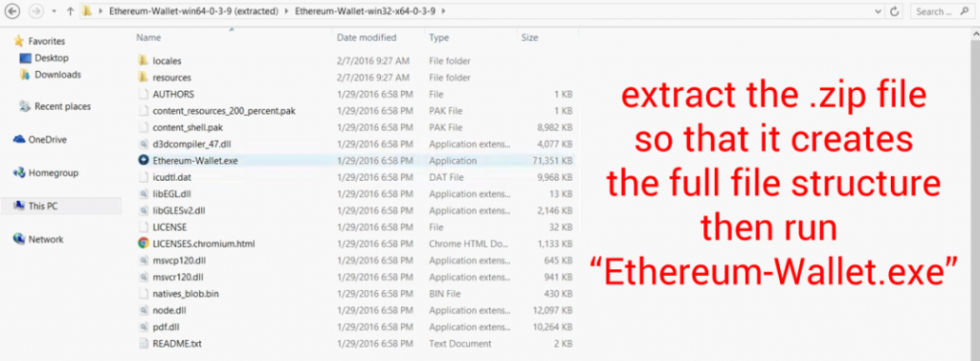Screen dimensions: 980x361
Task: Click the Forward navigation arrow
Action: (35, 11)
